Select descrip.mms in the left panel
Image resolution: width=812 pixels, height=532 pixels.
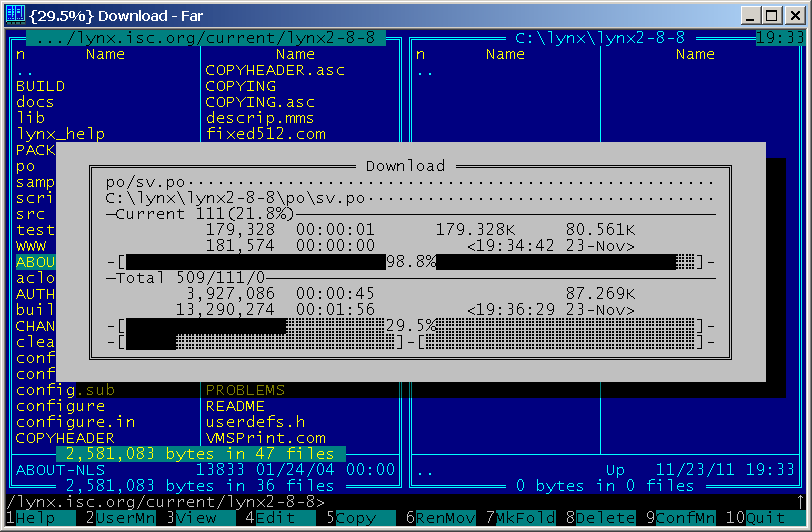point(260,118)
